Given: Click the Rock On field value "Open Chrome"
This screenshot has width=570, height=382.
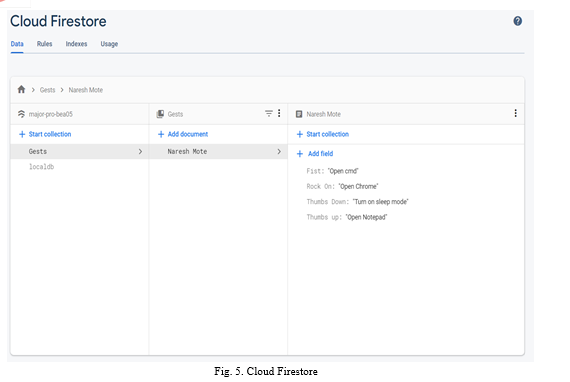Looking at the screenshot, I should (358, 186).
